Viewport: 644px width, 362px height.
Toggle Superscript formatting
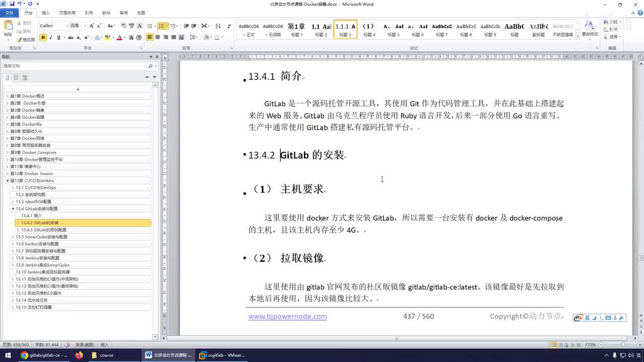point(87,38)
